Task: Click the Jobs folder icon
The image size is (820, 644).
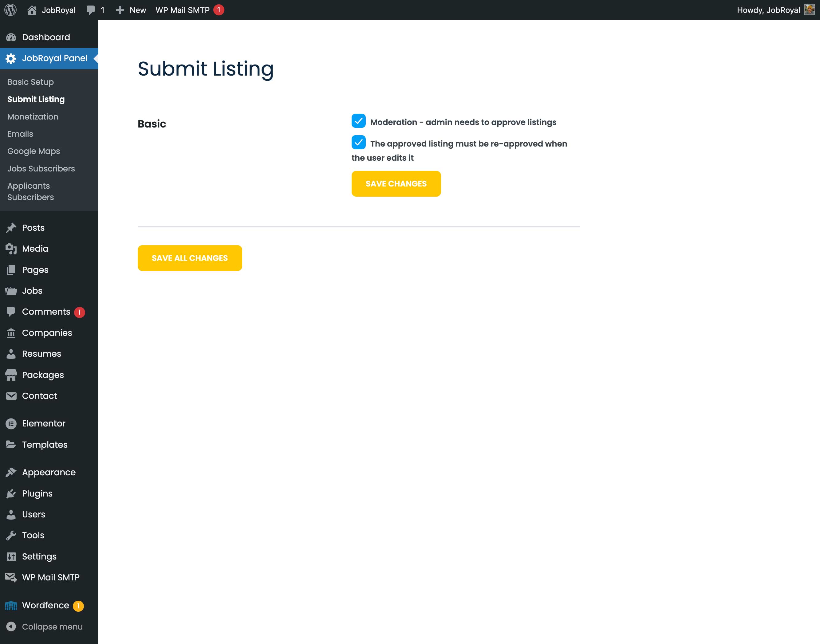Action: [x=11, y=291]
